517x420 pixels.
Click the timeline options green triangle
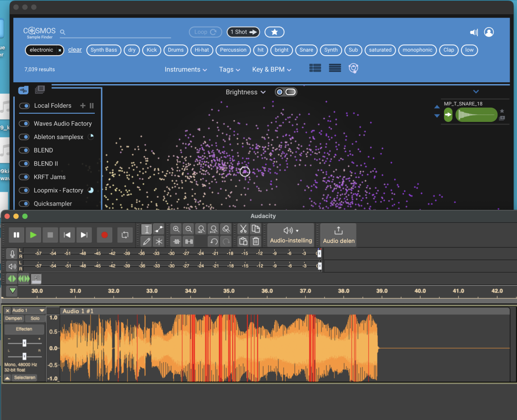(12, 291)
